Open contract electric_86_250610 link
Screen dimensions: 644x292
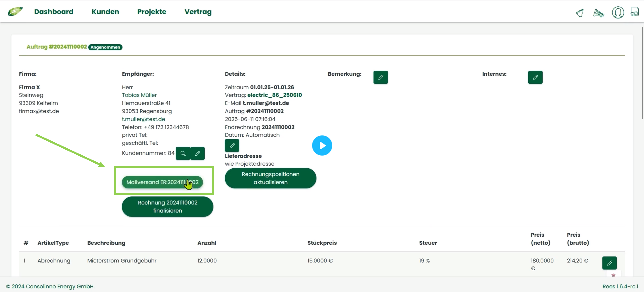(x=274, y=95)
